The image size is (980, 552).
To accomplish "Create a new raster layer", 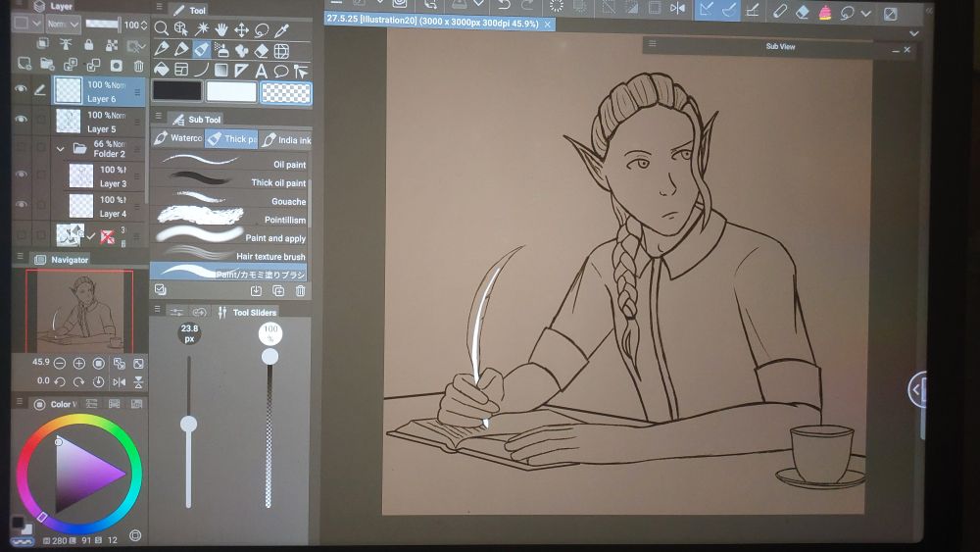I will 24,64.
